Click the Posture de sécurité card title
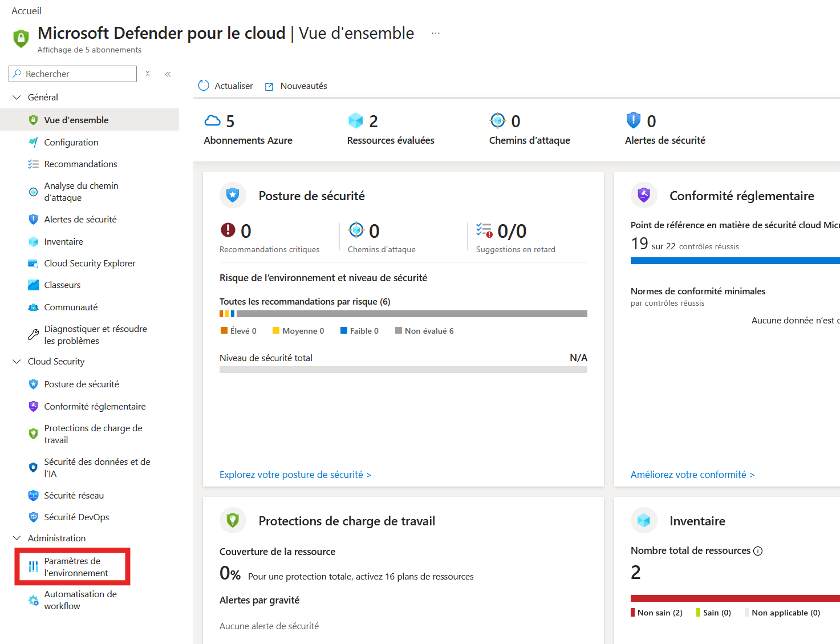 coord(312,196)
